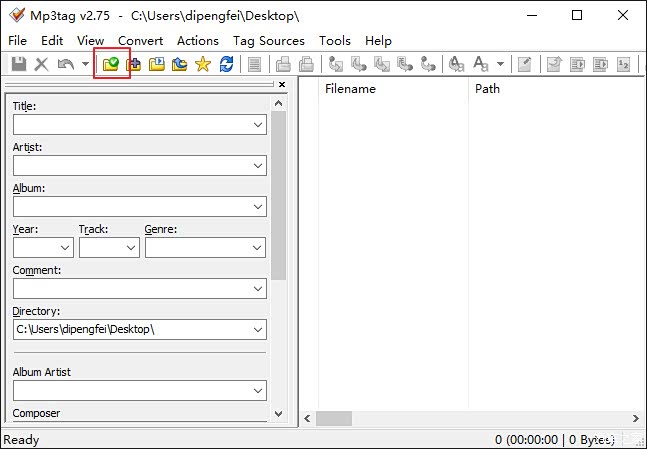Image resolution: width=647 pixels, height=449 pixels.
Task: Click the Remove tag X icon
Action: pos(42,64)
